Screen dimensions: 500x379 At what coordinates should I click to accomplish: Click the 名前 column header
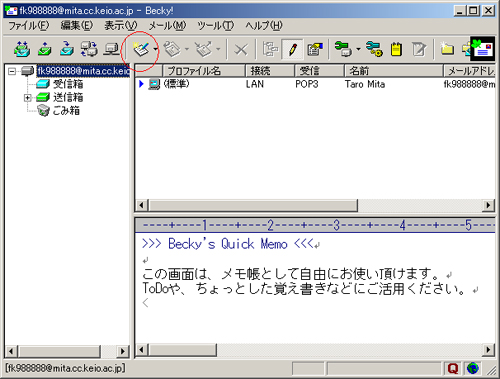393,71
